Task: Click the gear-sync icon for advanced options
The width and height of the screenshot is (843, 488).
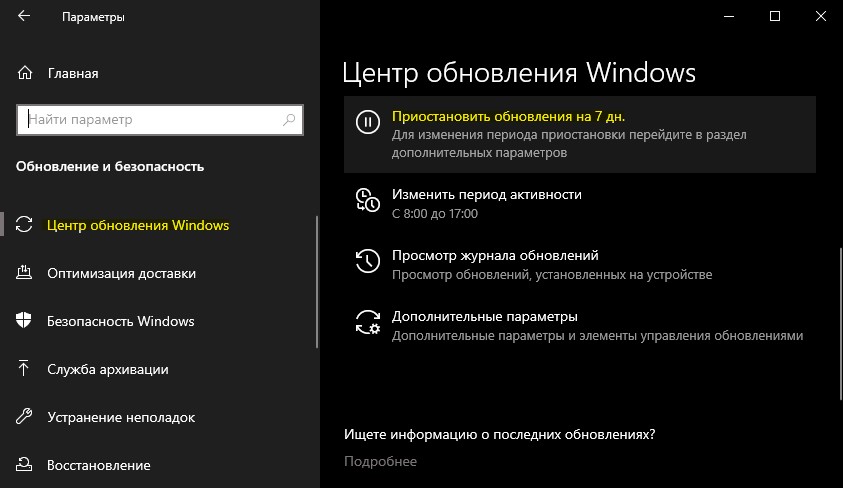Action: [368, 322]
